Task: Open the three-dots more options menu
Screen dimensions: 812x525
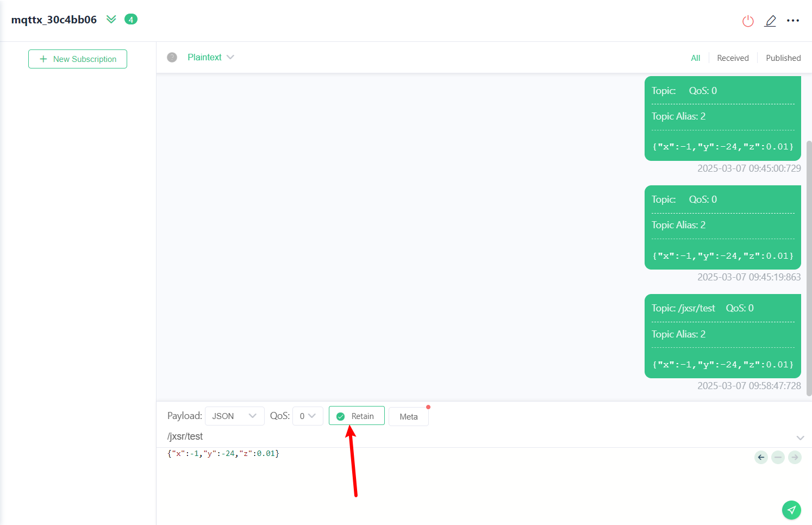Action: [793, 21]
